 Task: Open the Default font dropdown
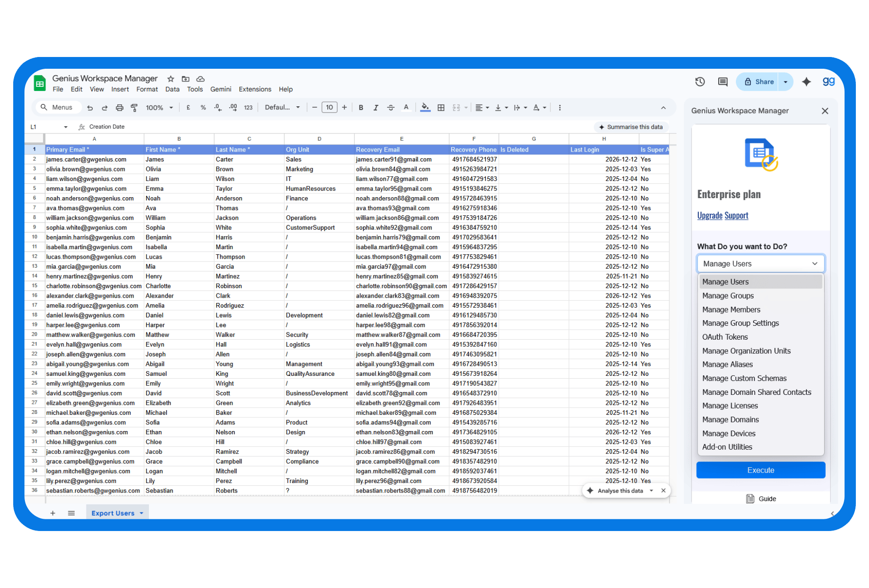click(x=282, y=108)
